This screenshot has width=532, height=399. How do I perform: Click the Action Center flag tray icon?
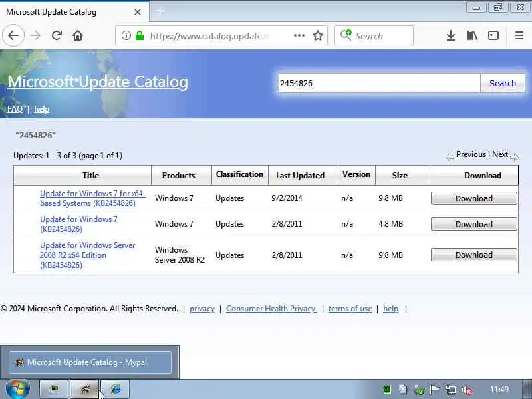[x=434, y=390]
